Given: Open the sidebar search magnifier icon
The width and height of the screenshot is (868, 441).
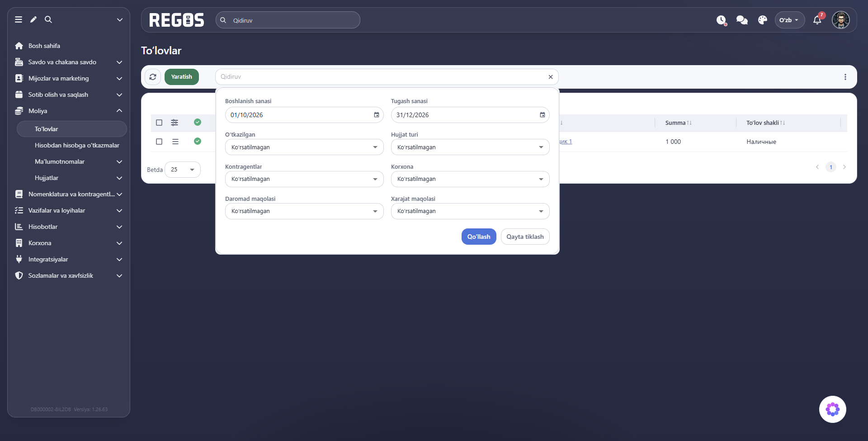Looking at the screenshot, I should (x=48, y=19).
